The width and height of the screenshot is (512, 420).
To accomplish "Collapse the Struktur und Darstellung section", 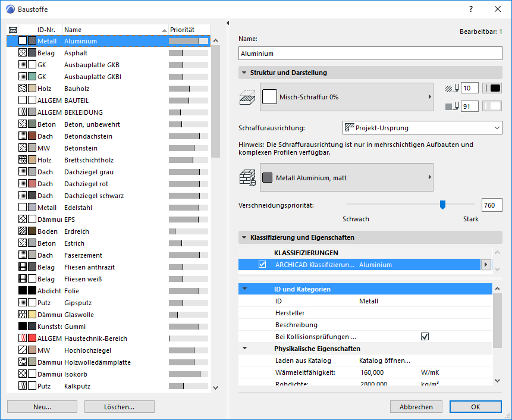I will [x=244, y=73].
